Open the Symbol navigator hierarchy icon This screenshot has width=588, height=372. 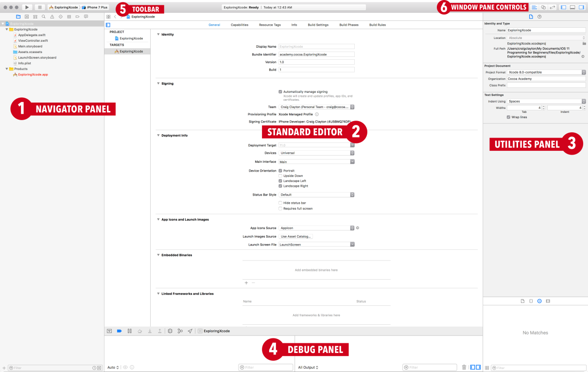(35, 17)
